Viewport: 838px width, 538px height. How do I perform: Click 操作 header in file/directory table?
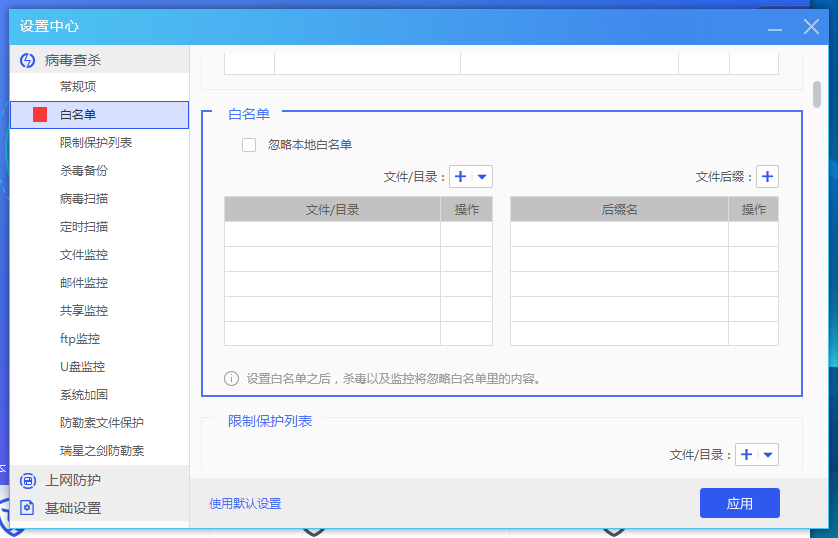pos(467,209)
